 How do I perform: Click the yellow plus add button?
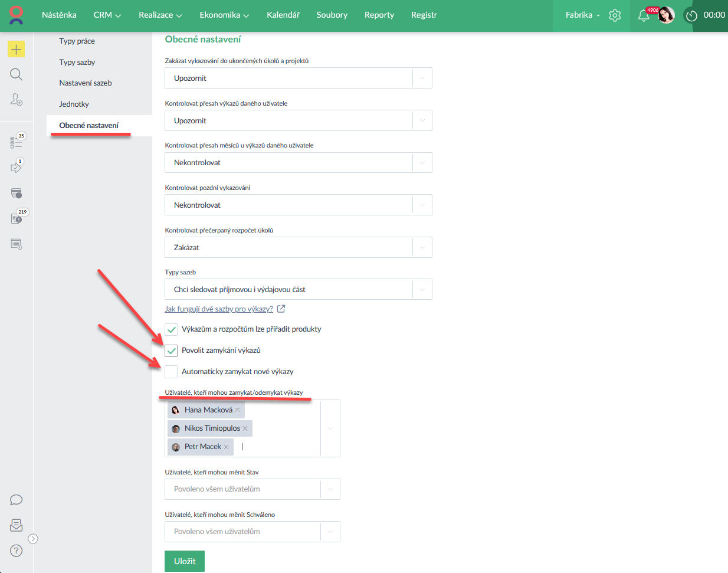[16, 50]
